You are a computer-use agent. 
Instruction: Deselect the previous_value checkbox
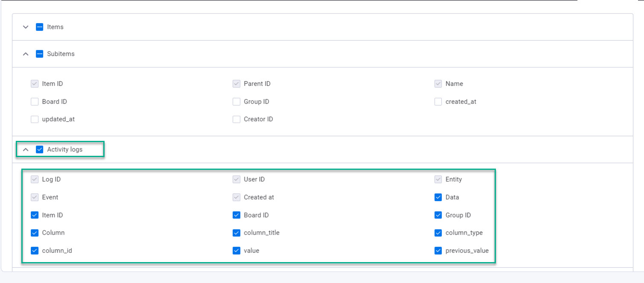click(x=438, y=251)
